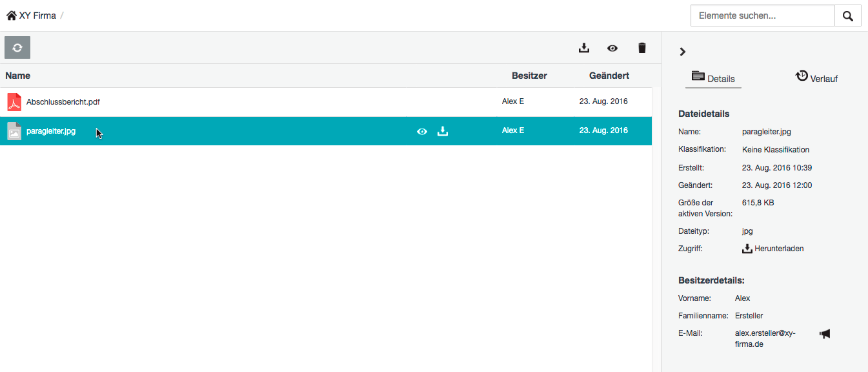The image size is (868, 372).
Task: Focus the Elemente suchen search field
Action: [763, 16]
